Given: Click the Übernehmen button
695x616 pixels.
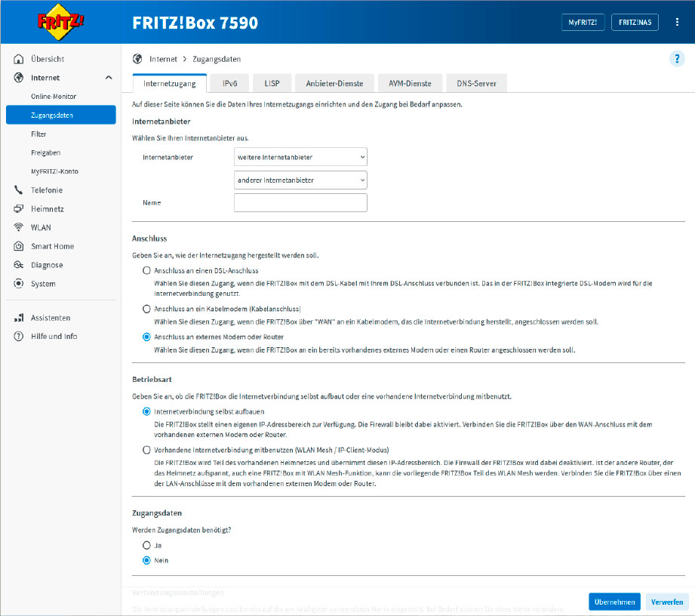Looking at the screenshot, I should tap(614, 602).
